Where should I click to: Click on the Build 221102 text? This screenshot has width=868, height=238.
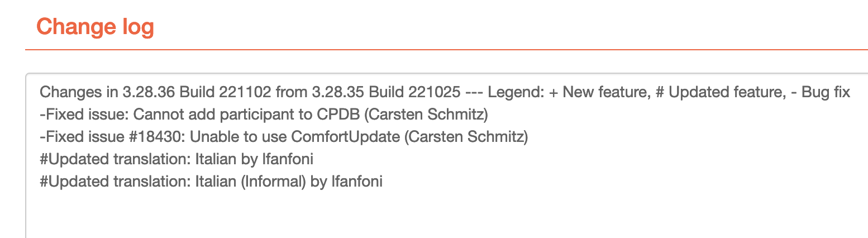click(222, 92)
